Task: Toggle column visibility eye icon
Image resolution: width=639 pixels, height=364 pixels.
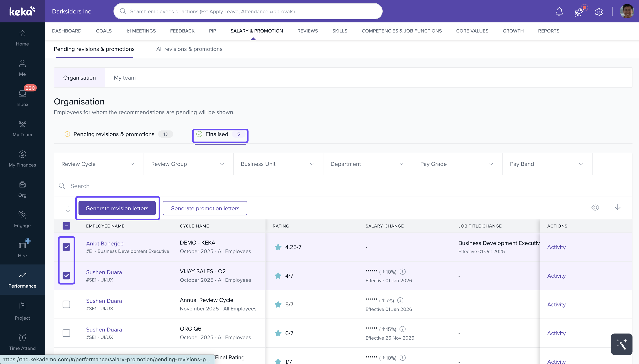Action: click(x=595, y=208)
